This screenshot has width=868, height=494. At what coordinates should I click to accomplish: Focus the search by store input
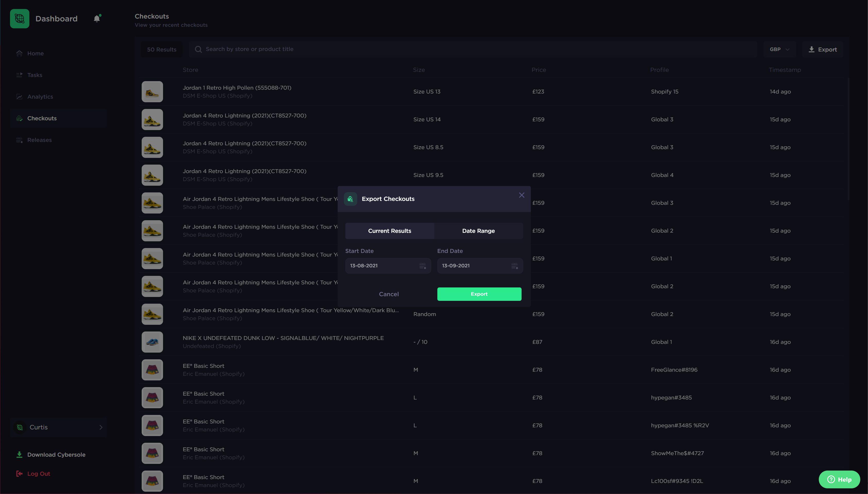coord(473,49)
